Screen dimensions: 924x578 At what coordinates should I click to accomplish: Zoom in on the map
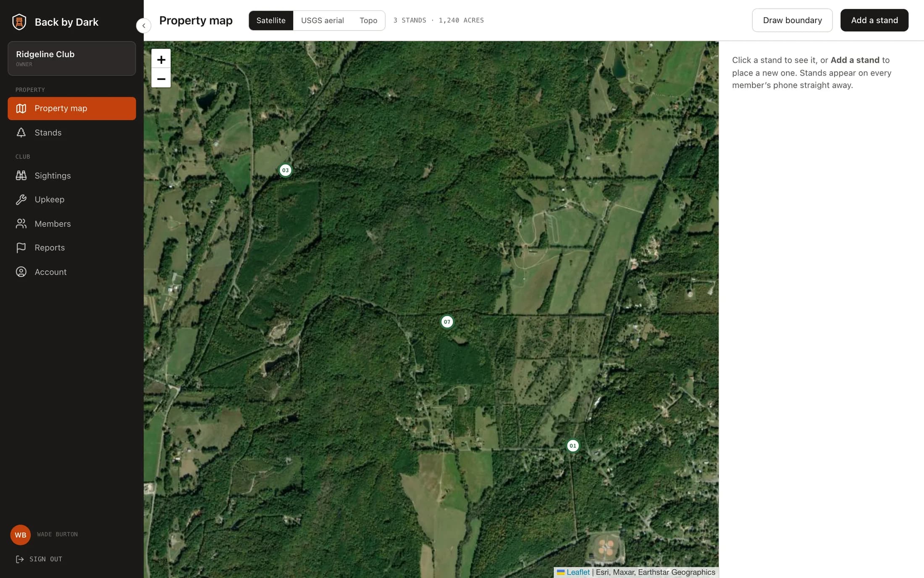161,59
